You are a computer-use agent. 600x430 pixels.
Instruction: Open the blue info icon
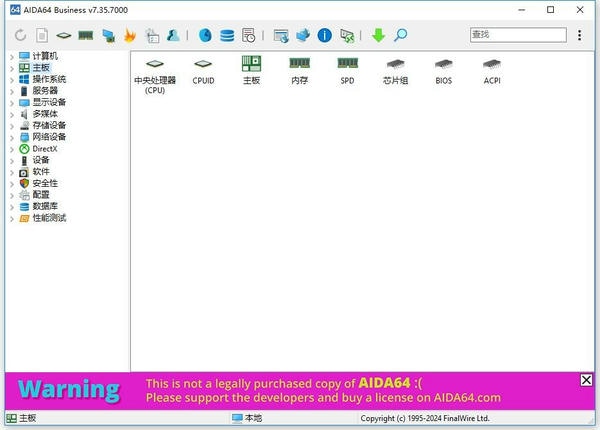(324, 35)
